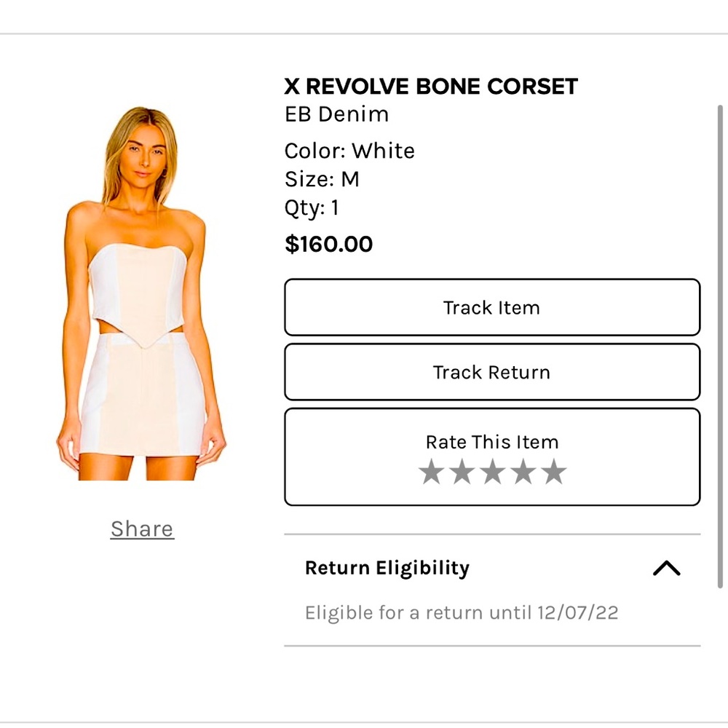
Task: Give a two-star rating
Action: click(462, 471)
